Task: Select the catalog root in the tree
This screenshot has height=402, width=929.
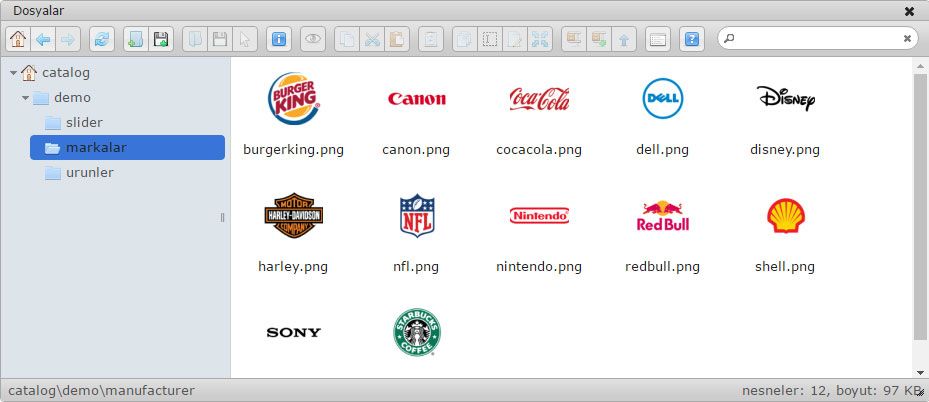Action: point(66,73)
